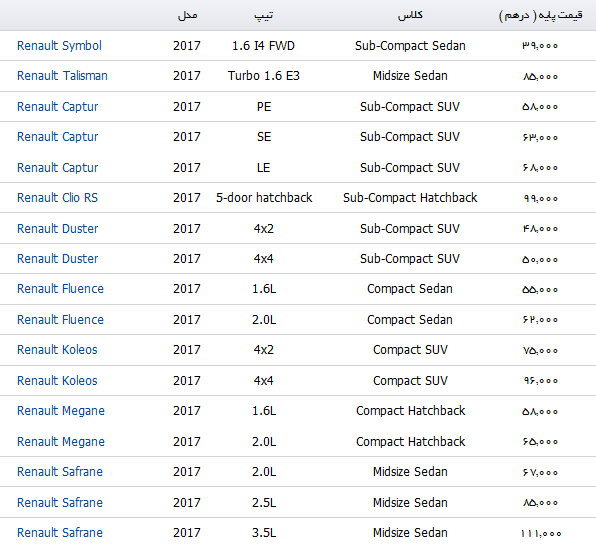Image resolution: width=596 pixels, height=547 pixels.
Task: Open Renault Safrane link in 2.5L row
Action: 60,503
